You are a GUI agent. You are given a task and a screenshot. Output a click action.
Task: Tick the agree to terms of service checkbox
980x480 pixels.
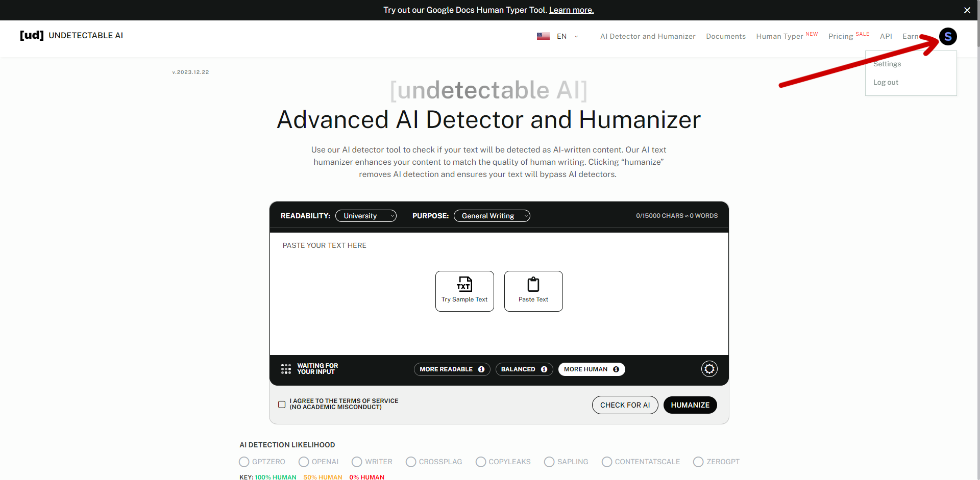tap(282, 405)
